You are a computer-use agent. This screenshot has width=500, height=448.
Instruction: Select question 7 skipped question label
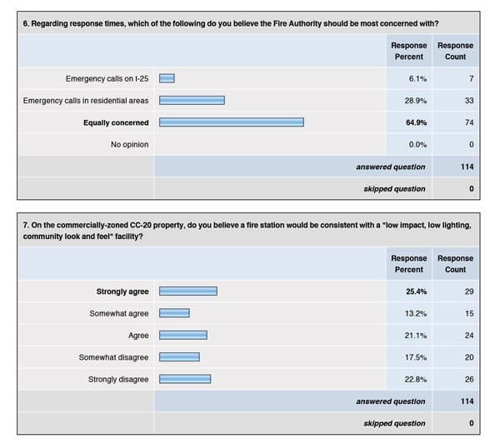(394, 423)
